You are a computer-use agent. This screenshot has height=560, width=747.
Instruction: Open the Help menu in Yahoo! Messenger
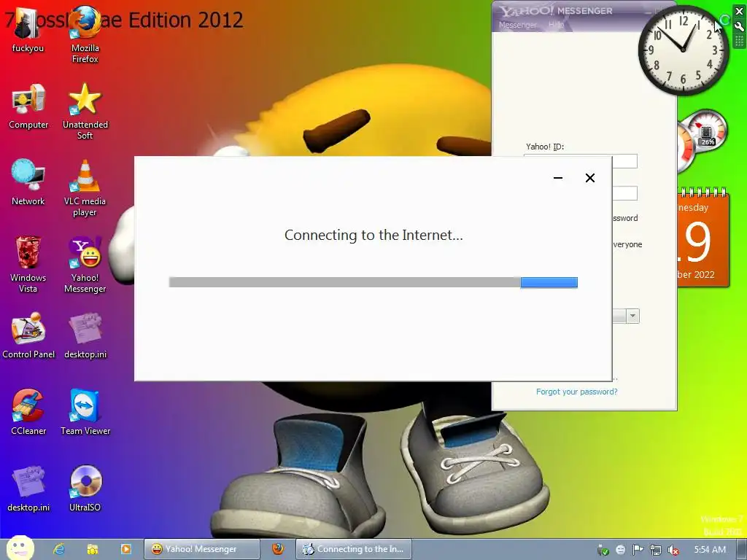[556, 25]
